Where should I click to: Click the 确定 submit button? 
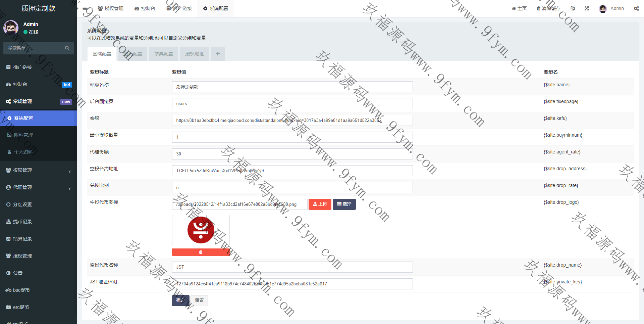[x=180, y=300]
